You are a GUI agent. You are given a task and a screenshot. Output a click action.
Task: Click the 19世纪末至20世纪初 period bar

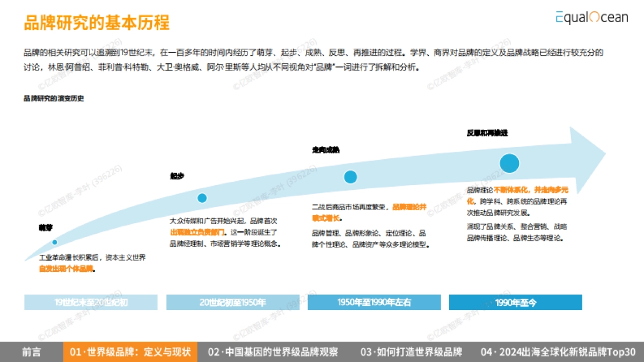pos(90,302)
